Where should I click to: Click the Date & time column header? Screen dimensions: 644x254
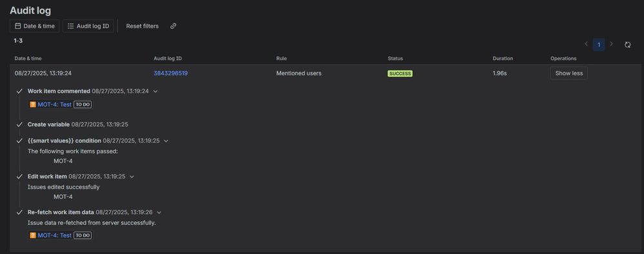tap(28, 58)
